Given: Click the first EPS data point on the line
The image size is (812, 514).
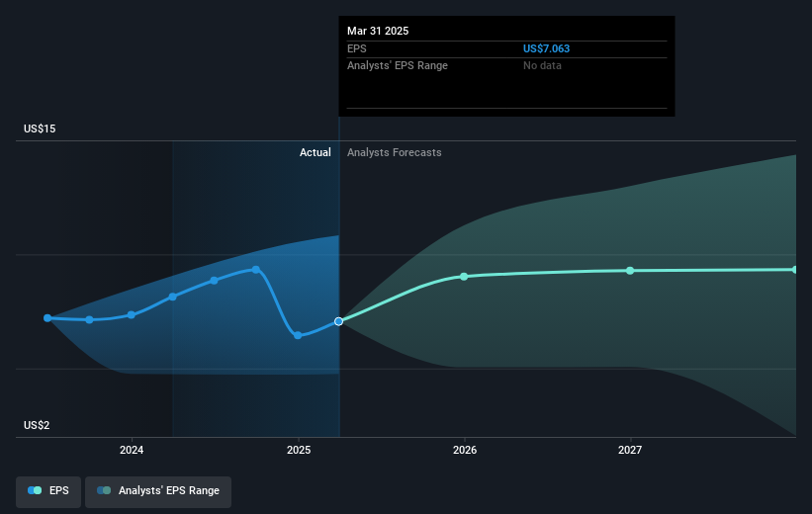Looking at the screenshot, I should pyautogui.click(x=47, y=318).
